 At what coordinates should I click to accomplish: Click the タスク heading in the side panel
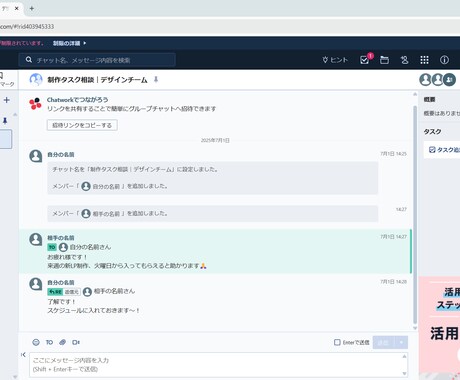click(x=432, y=131)
